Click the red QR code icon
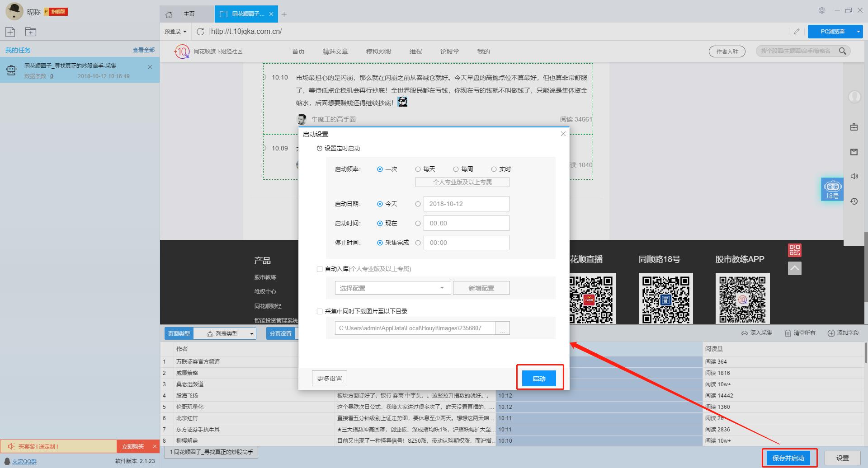The height and width of the screenshot is (468, 868). click(794, 250)
